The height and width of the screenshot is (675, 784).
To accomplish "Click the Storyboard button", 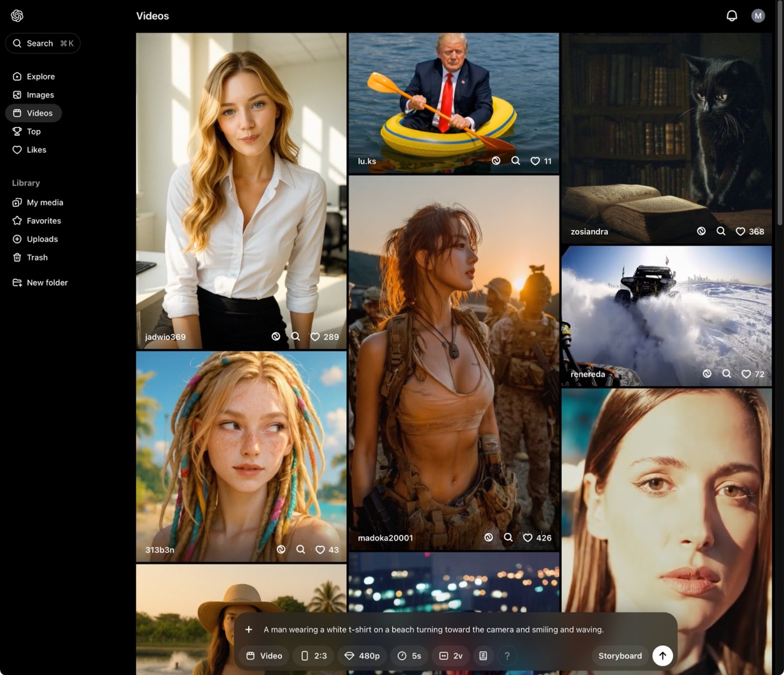I will pos(620,656).
